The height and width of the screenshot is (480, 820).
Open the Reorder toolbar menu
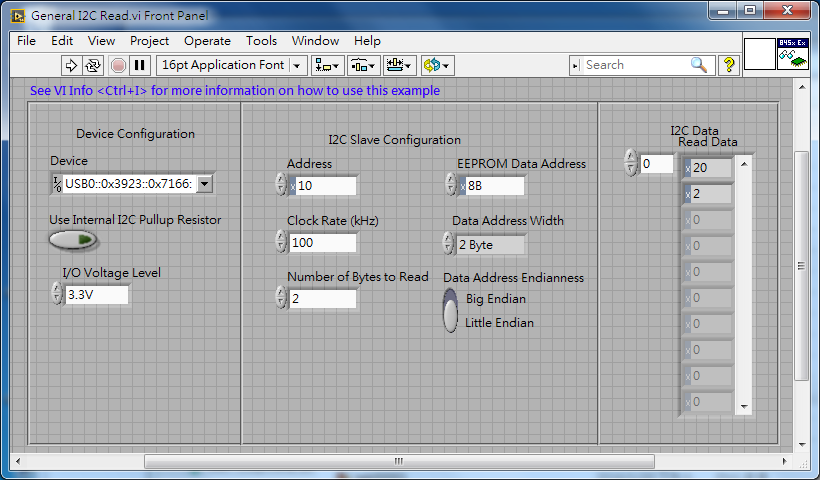[x=437, y=65]
